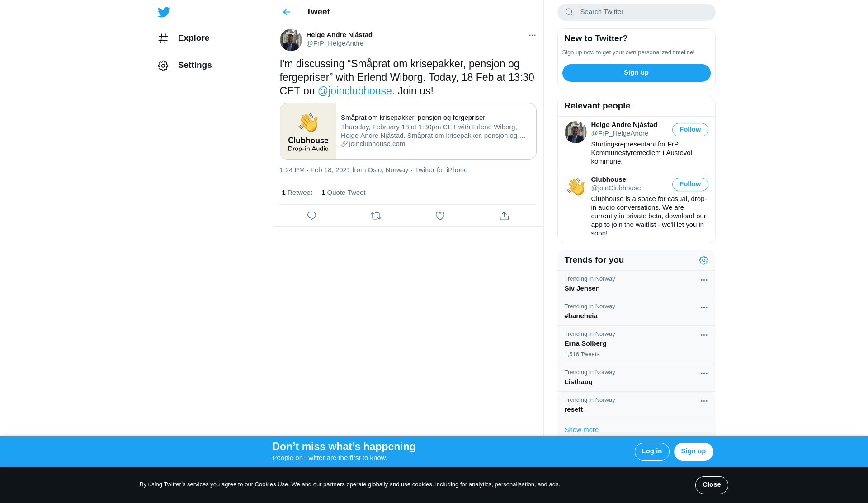Click Sign up on the bottom banner

[x=693, y=451]
